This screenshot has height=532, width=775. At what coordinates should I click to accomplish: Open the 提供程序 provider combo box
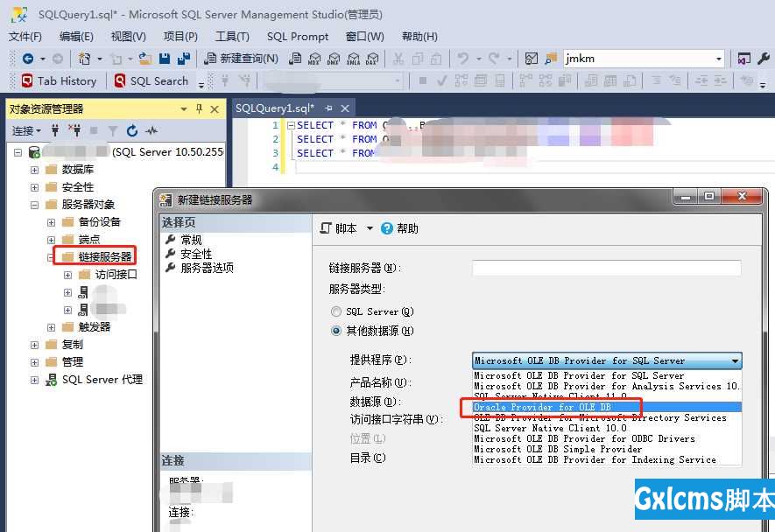tap(607, 360)
